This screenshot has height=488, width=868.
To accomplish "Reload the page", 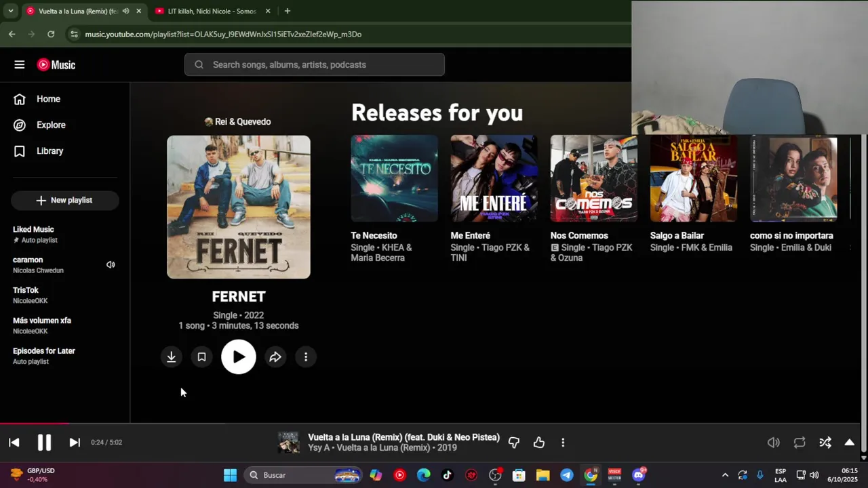I will (51, 34).
